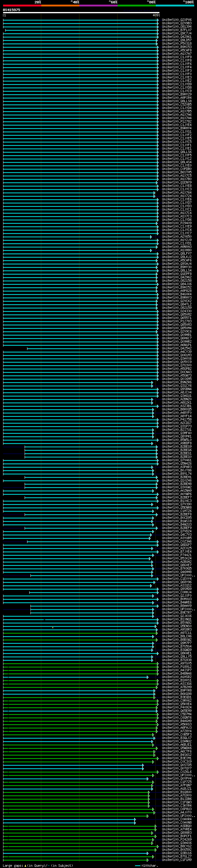Select hit UniRef100_Q1ENY9
Viewport: 197px width, 868px height.
coord(177,182)
